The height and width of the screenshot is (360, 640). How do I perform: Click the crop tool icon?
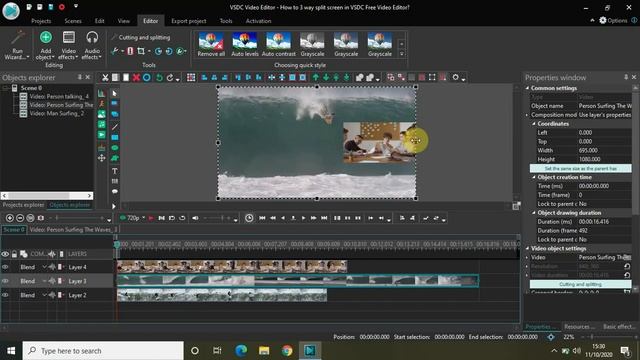click(141, 51)
